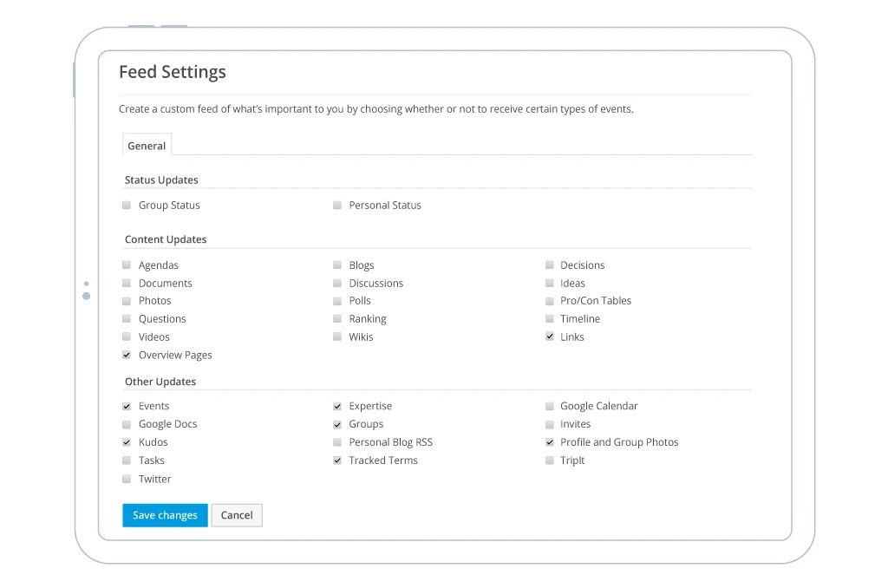
Task: Tick the Agendas checkbox
Action: (127, 265)
